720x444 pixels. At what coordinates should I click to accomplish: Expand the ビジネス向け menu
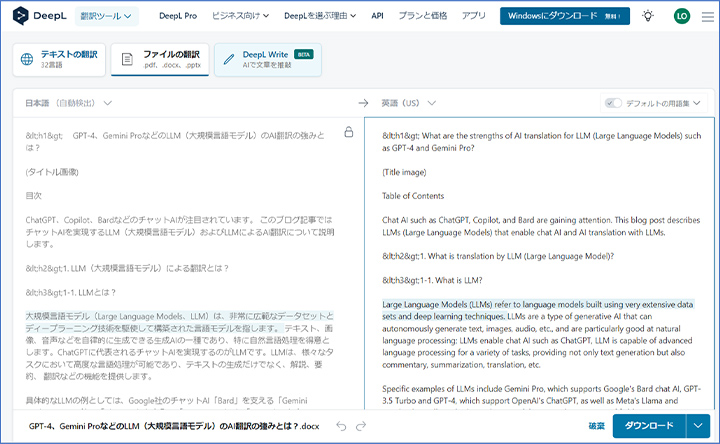pyautogui.click(x=240, y=16)
